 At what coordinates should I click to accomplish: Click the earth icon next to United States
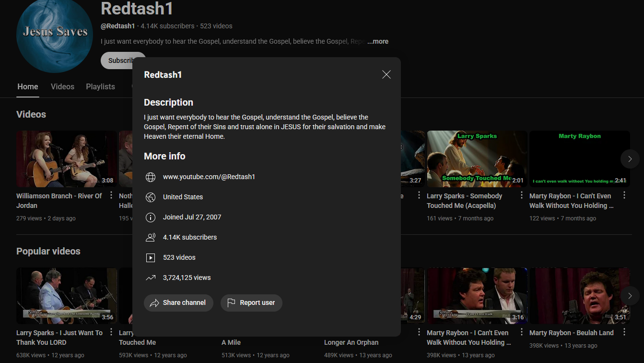(x=151, y=197)
